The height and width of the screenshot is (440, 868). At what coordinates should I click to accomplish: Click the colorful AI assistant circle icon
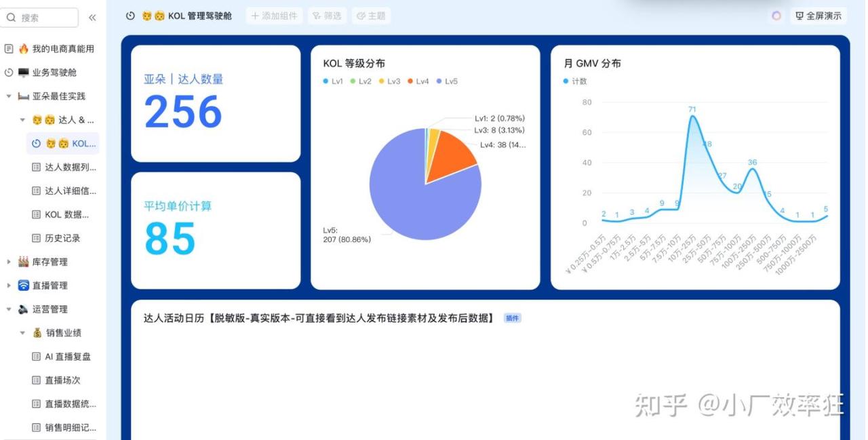click(x=776, y=16)
